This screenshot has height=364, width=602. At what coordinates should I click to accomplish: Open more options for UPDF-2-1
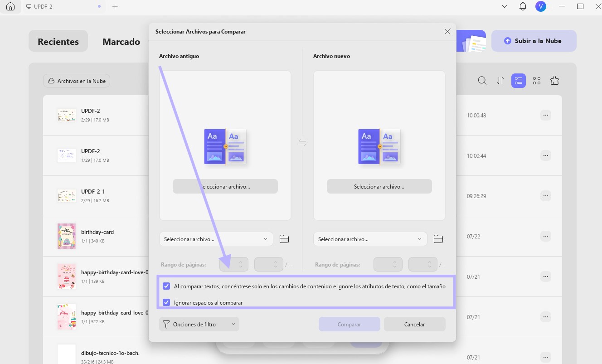point(546,196)
